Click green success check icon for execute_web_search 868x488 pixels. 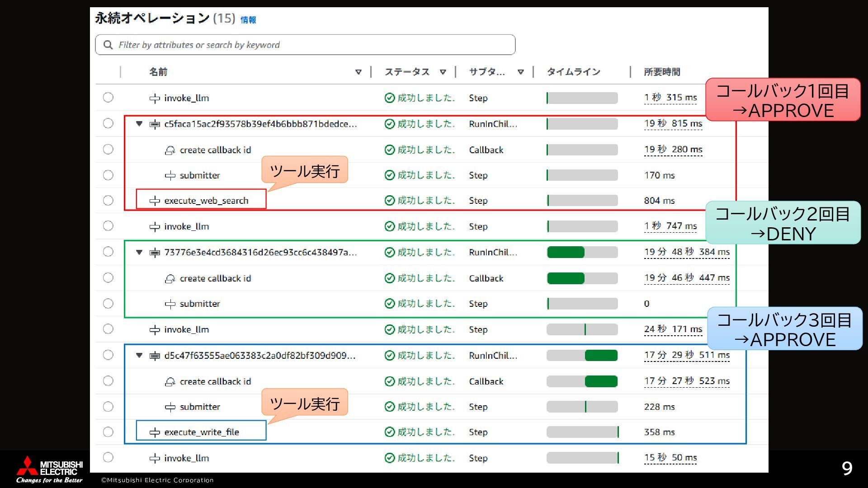coord(390,201)
